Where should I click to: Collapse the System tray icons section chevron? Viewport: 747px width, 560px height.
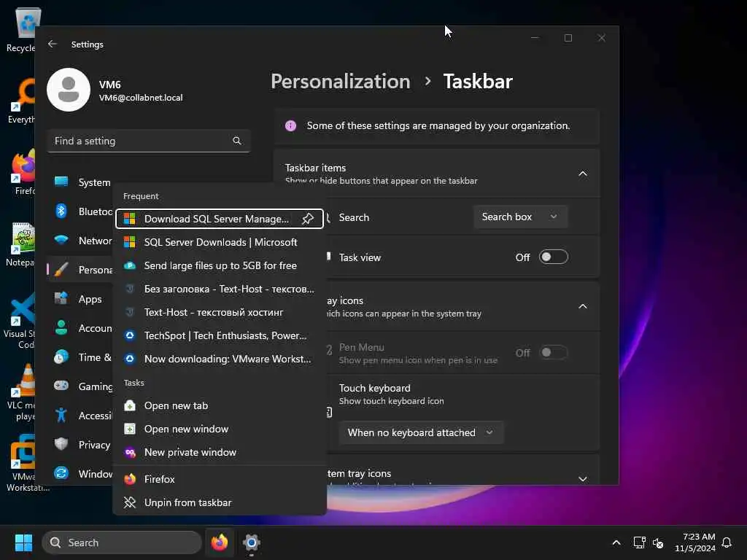tap(582, 306)
